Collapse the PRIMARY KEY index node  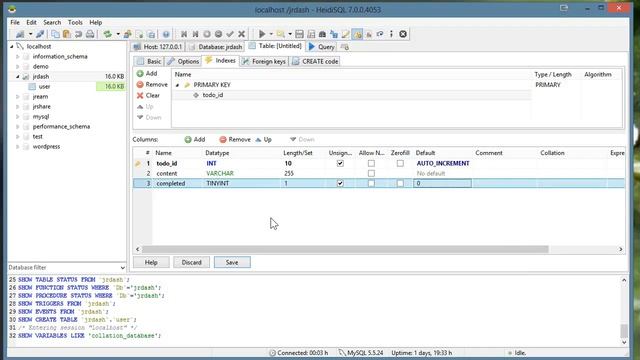pos(178,85)
